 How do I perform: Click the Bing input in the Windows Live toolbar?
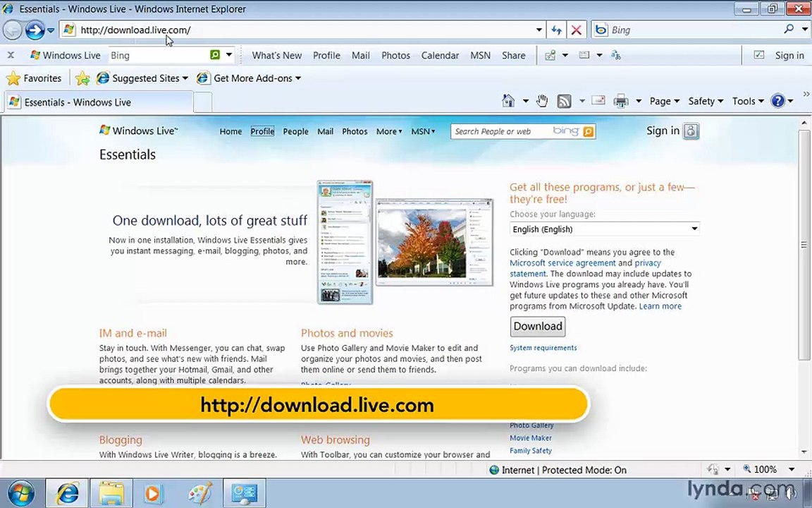(157, 55)
